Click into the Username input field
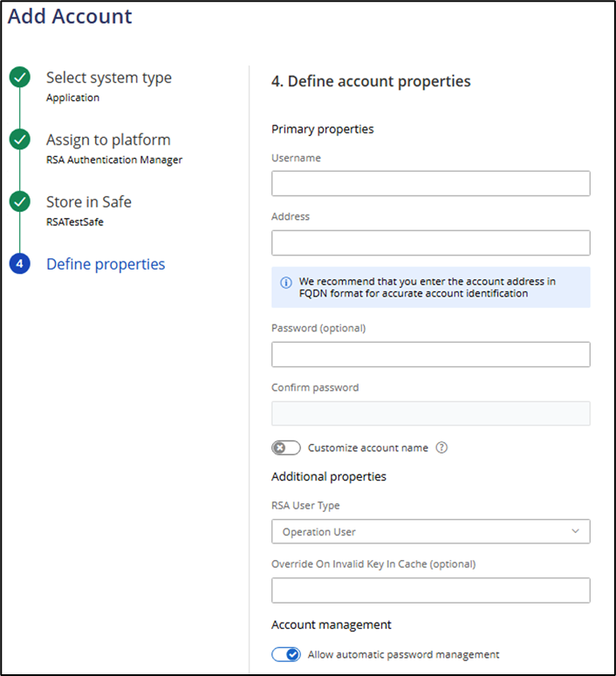The width and height of the screenshot is (616, 676). click(430, 183)
